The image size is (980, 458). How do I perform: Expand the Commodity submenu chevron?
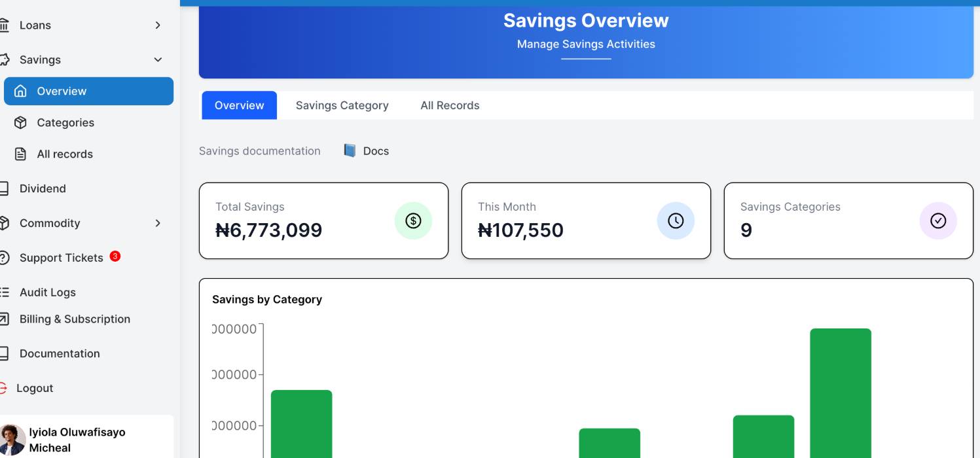click(x=157, y=223)
